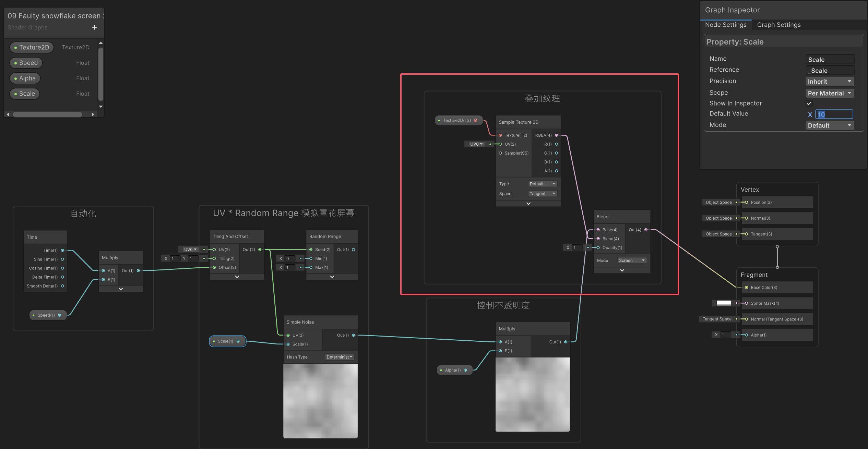
Task: Click Simple Noise preview thumbnail
Action: coord(320,401)
